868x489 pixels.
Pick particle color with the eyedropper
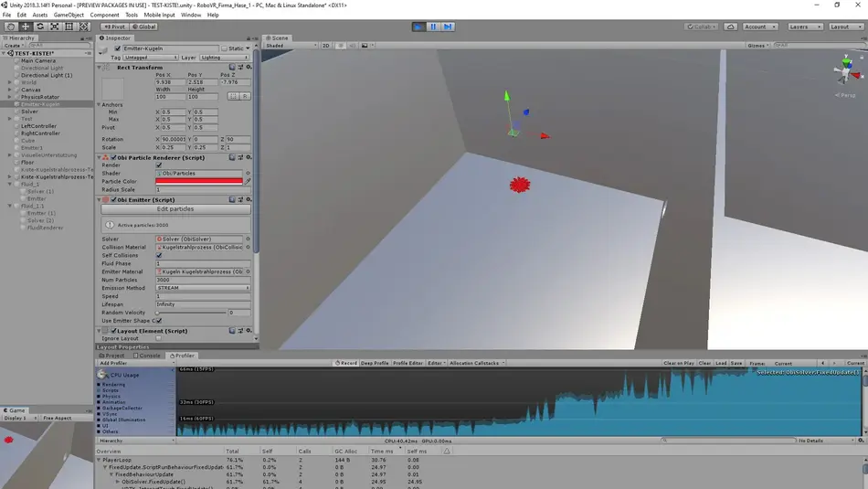click(248, 181)
